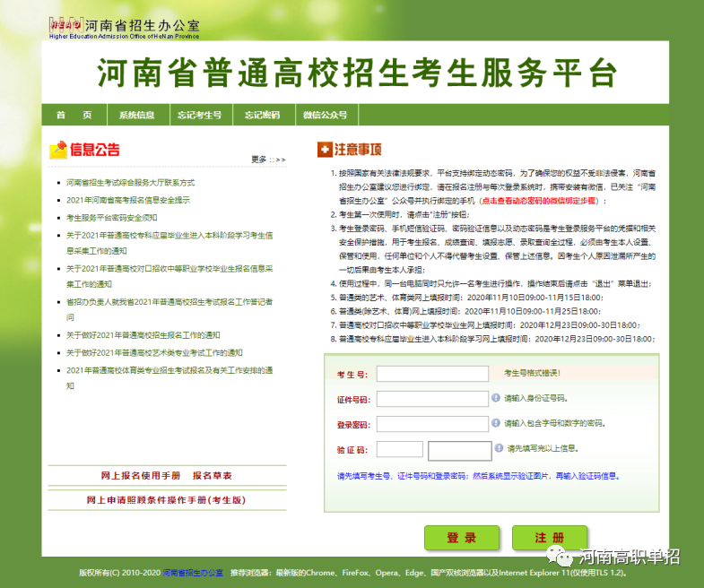Open 河南省招生考试综合服务大厅联系方式 announcement
The width and height of the screenshot is (704, 588).
[131, 183]
